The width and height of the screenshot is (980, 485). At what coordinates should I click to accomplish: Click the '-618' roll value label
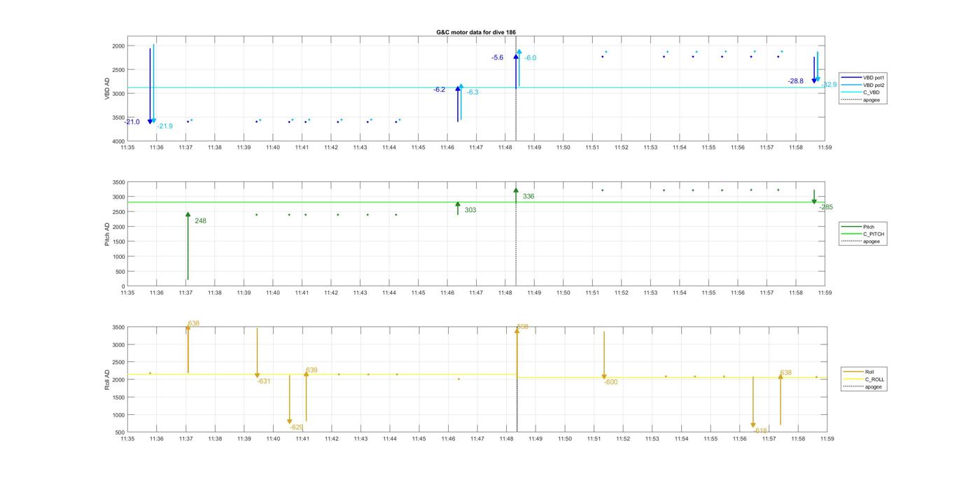tap(761, 430)
